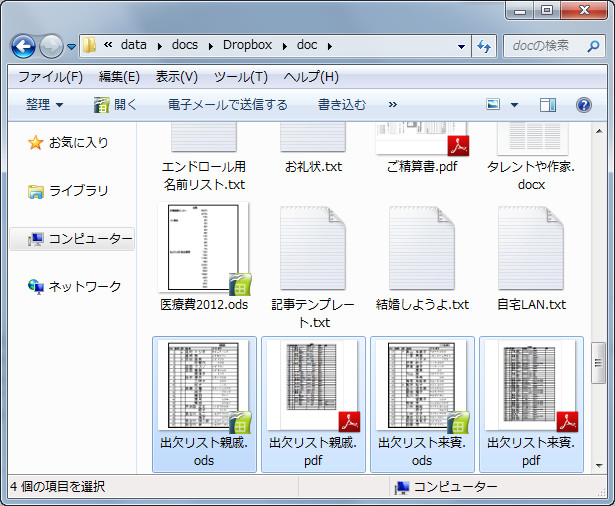Screen dimensions: 615x506
Task: Click the scrollbar down arrow
Action: click(x=599, y=466)
